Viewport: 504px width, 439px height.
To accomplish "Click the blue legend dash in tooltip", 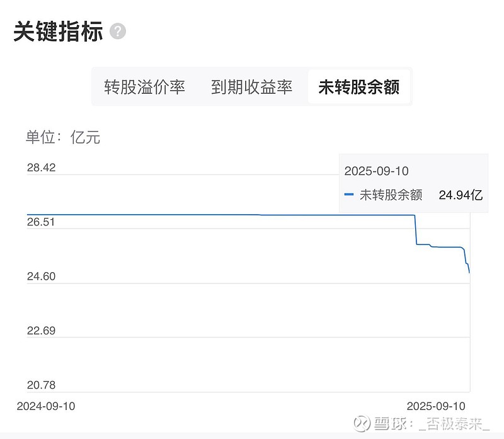I will 350,195.
